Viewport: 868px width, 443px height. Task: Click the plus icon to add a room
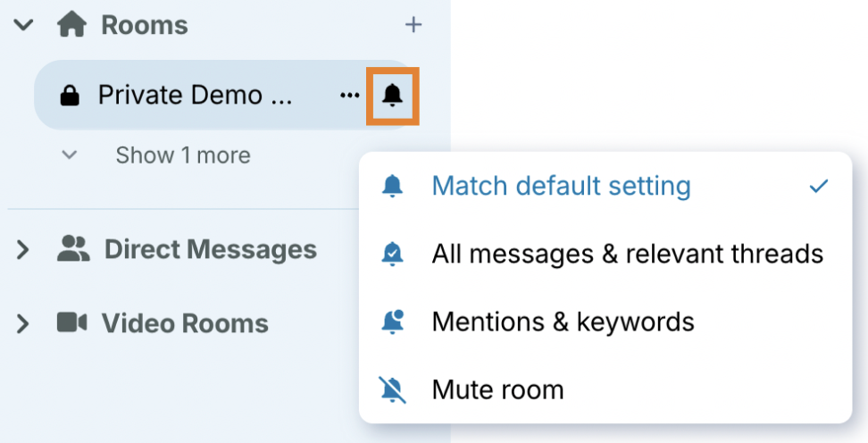[413, 25]
